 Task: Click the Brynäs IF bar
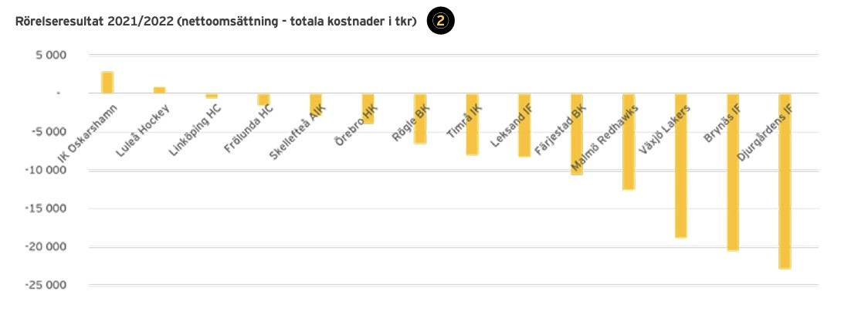pyautogui.click(x=733, y=172)
